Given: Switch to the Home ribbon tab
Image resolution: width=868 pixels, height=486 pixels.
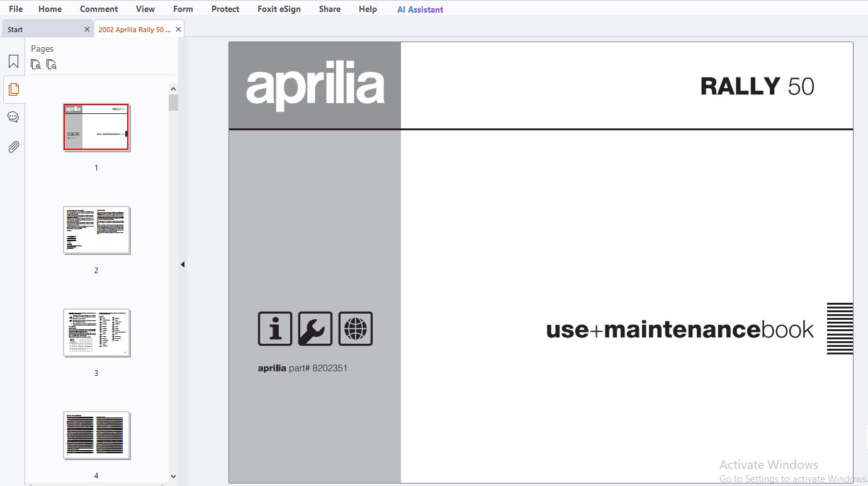Looking at the screenshot, I should (50, 9).
